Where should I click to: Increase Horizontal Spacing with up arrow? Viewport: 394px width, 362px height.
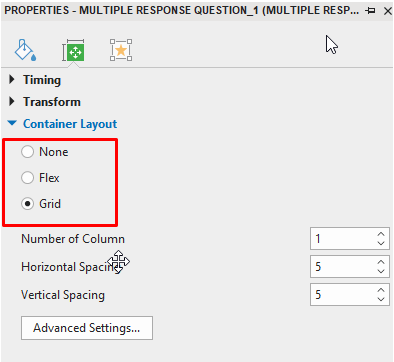click(381, 262)
